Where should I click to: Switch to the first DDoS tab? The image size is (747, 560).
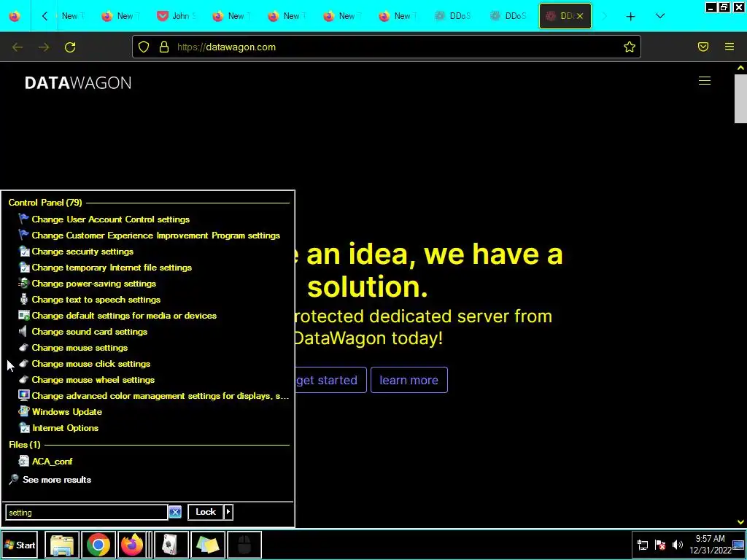click(453, 16)
